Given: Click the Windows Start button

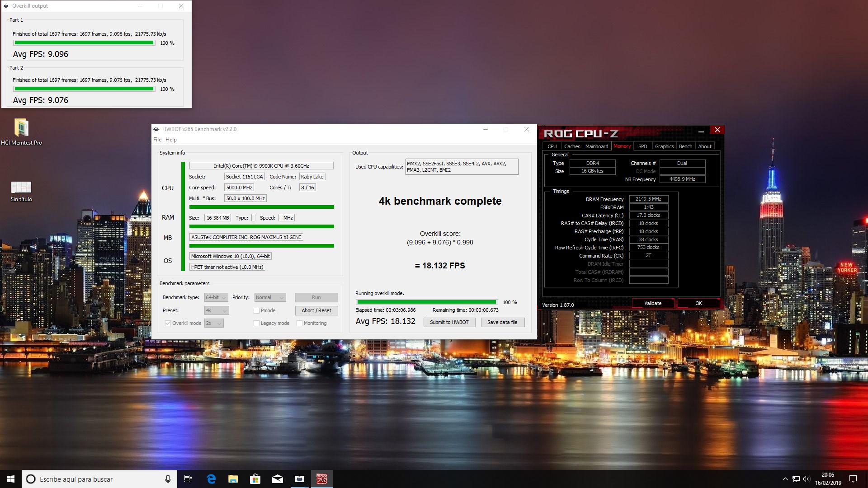Looking at the screenshot, I should (11, 479).
